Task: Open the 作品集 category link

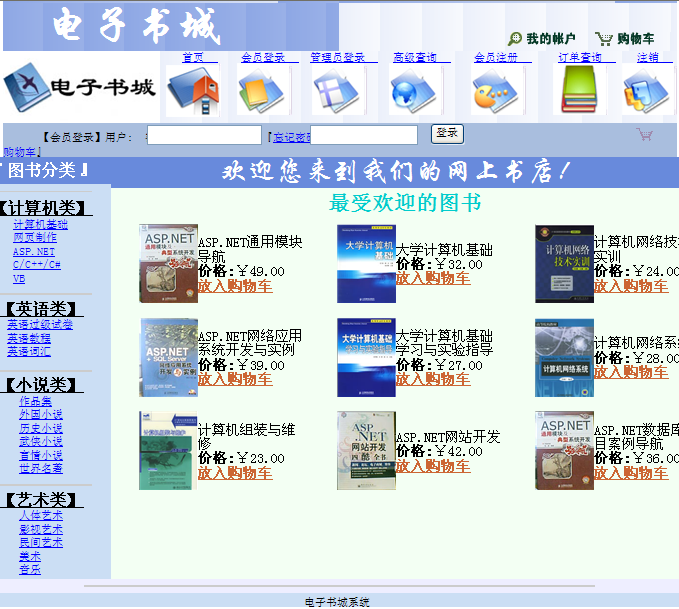Action: tap(35, 401)
